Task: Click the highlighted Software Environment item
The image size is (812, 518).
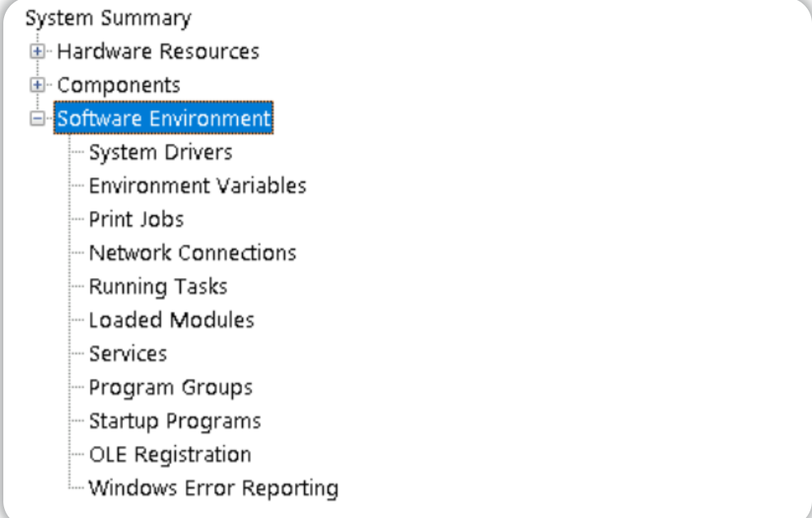Action: click(x=164, y=118)
